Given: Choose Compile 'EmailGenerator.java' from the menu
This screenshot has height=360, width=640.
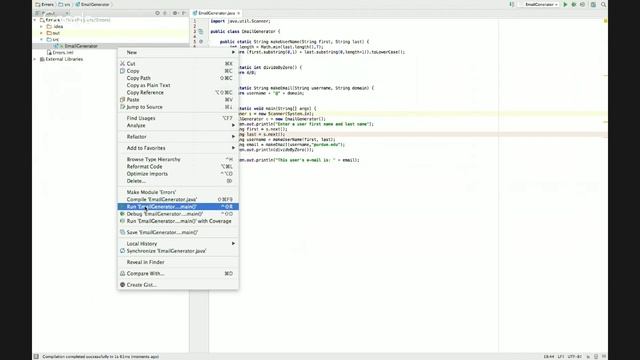Looking at the screenshot, I should (x=178, y=199).
